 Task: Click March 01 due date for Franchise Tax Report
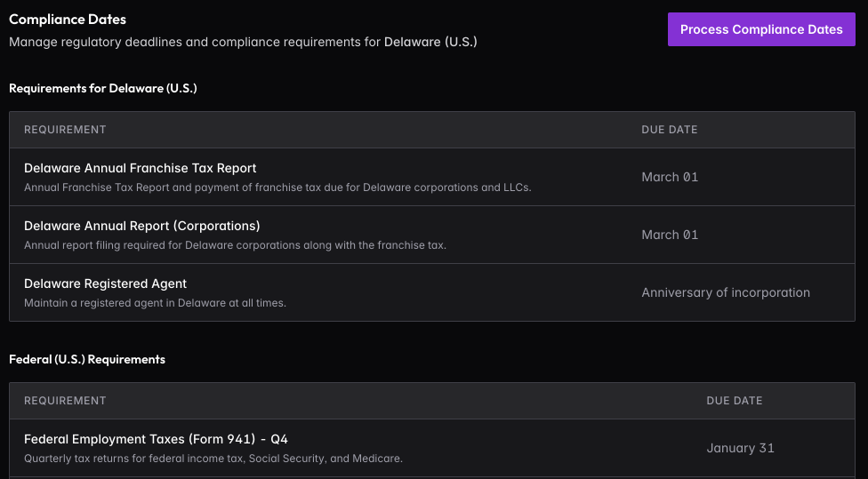670,177
